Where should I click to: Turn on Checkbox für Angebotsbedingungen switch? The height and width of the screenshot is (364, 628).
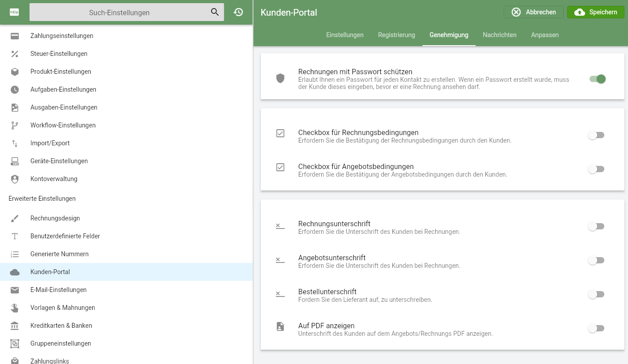click(596, 169)
